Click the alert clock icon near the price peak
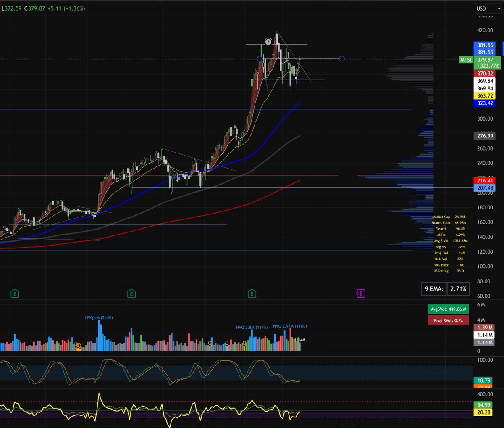Image resolution: width=504 pixels, height=428 pixels. [268, 42]
